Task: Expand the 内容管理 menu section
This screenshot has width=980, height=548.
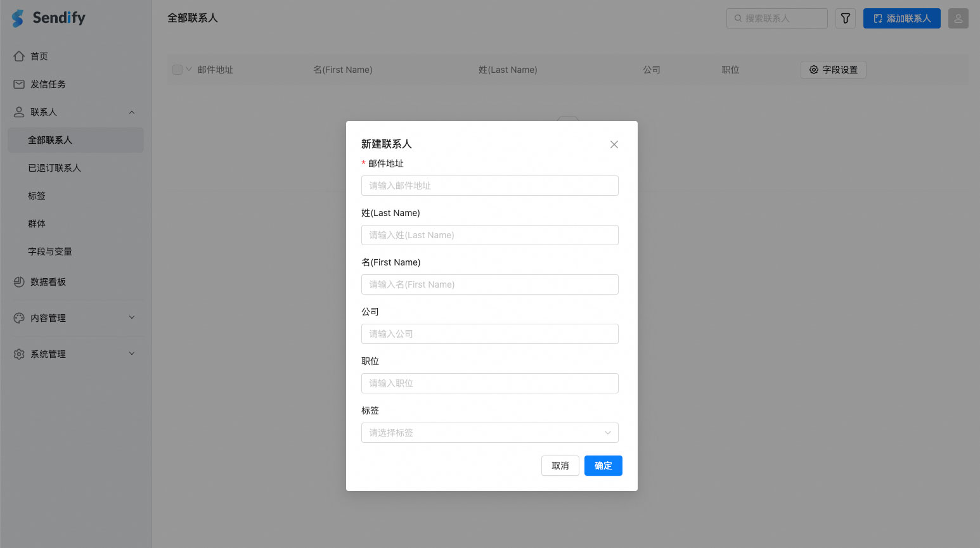Action: click(x=132, y=317)
